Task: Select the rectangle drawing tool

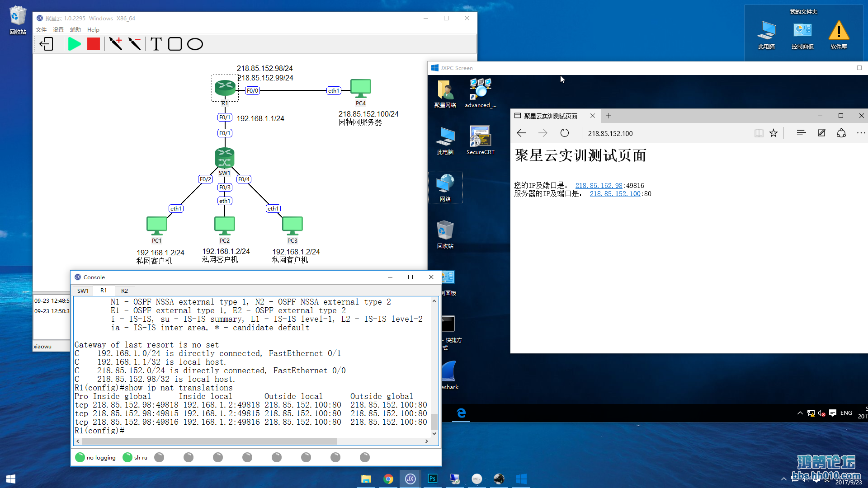Action: point(175,44)
